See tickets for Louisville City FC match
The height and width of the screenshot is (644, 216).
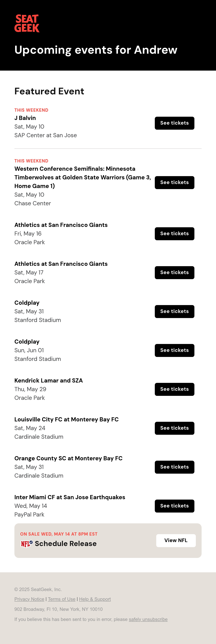[x=174, y=428]
